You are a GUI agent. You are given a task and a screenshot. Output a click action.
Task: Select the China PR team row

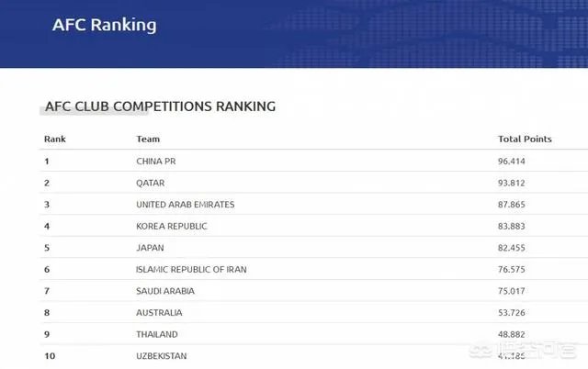click(155, 161)
